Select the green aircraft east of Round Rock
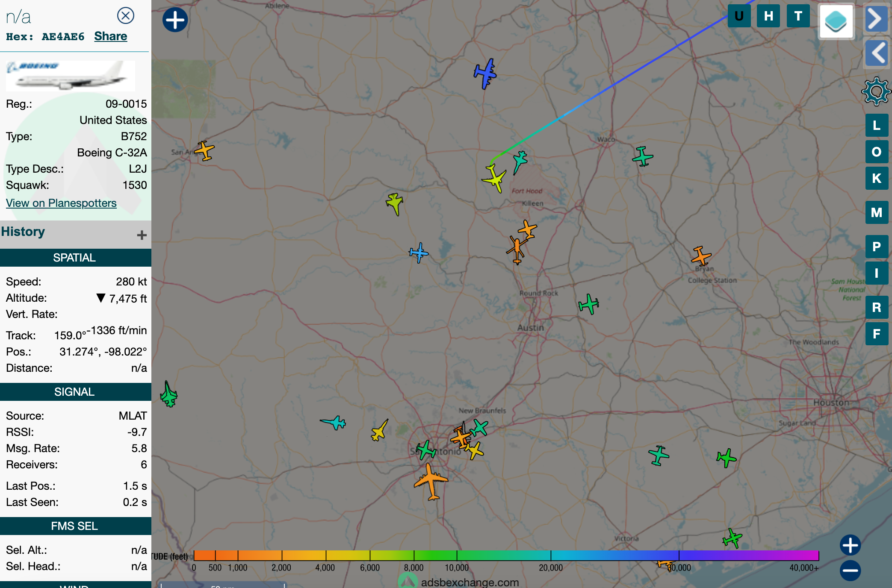The height and width of the screenshot is (588, 892). click(x=589, y=304)
